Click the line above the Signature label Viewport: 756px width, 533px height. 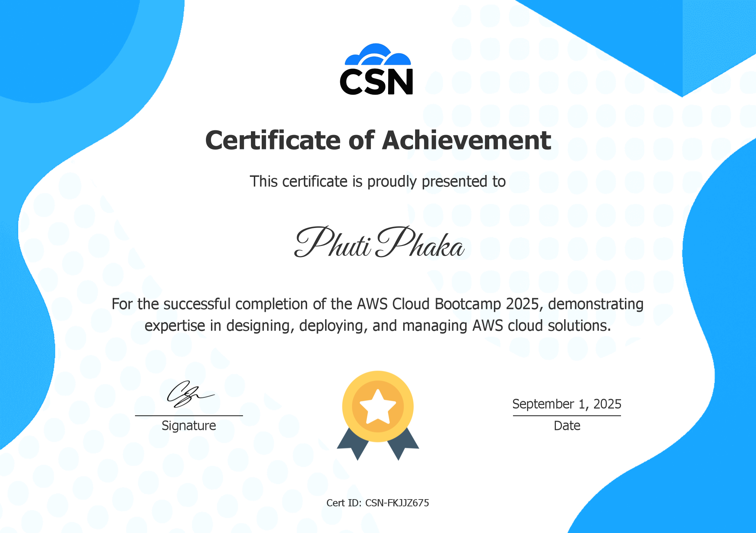click(x=189, y=416)
